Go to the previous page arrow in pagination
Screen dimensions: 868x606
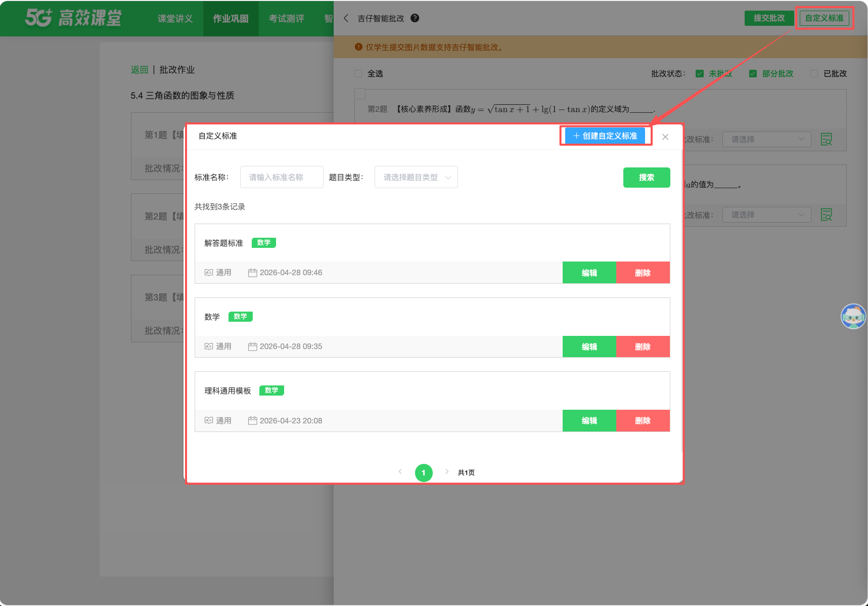click(x=400, y=472)
